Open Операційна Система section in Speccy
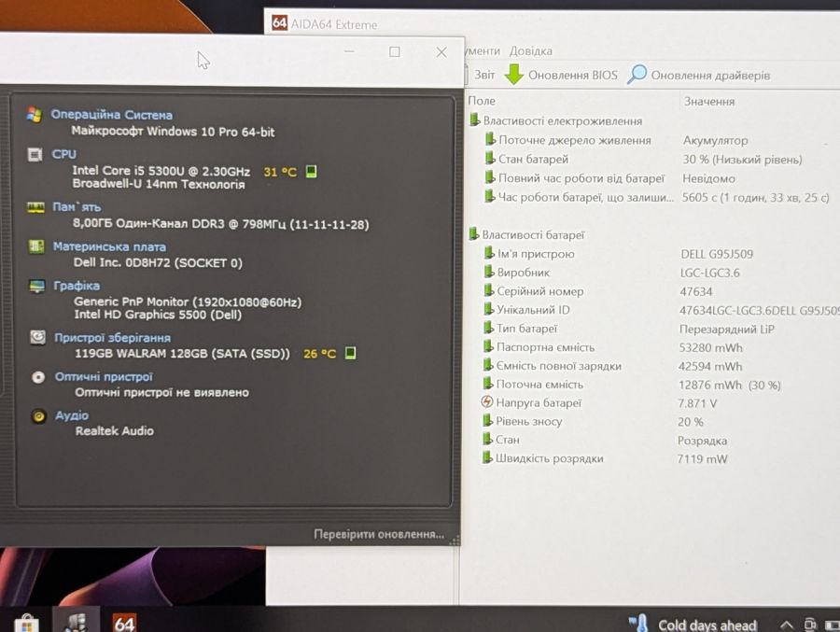The width and height of the screenshot is (840, 632). (x=111, y=115)
